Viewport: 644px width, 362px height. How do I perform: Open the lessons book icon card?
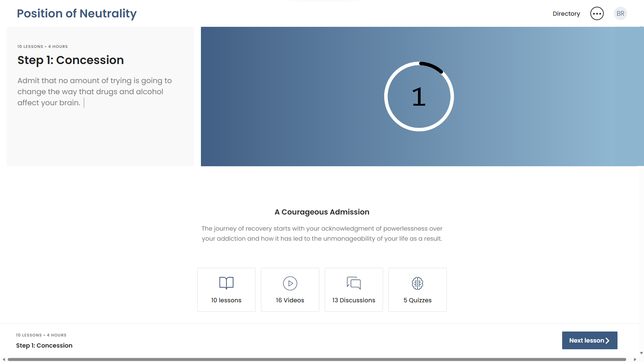click(226, 283)
